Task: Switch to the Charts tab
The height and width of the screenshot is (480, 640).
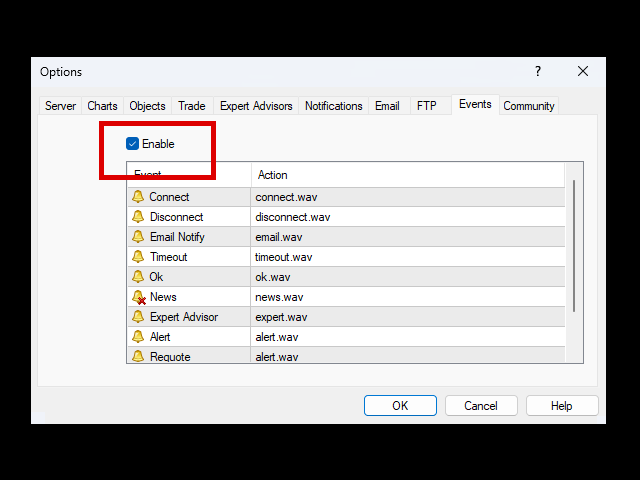Action: coord(102,106)
